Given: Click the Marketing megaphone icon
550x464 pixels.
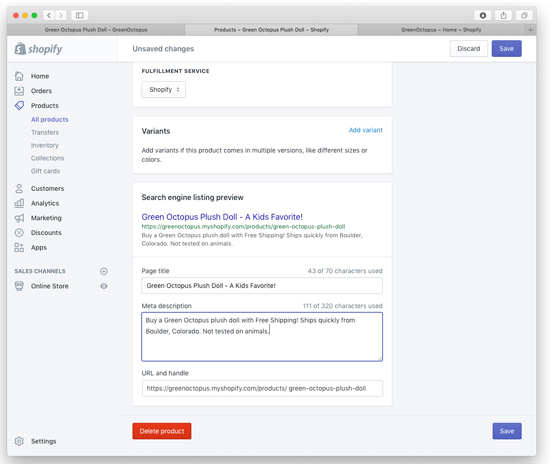Looking at the screenshot, I should tap(19, 218).
